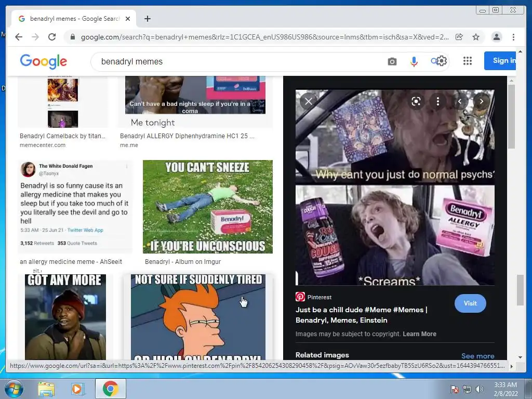
Task: Go back to the previous page
Action: click(x=19, y=37)
